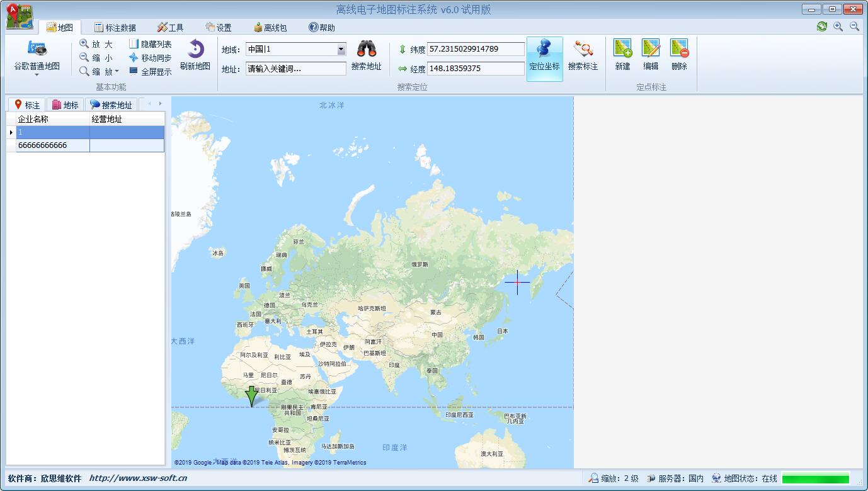Open the 缩放 zoom dropdown

tap(99, 72)
